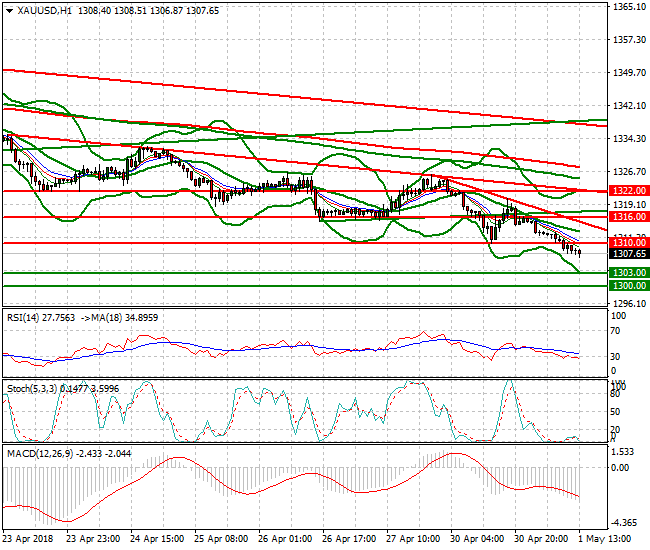Click the MACD scale value -4.365

[x=623, y=522]
